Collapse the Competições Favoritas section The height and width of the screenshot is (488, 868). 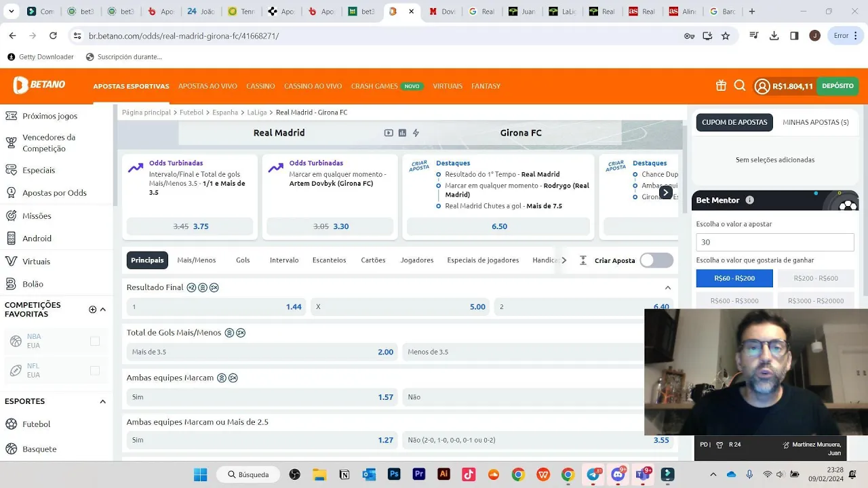point(103,310)
